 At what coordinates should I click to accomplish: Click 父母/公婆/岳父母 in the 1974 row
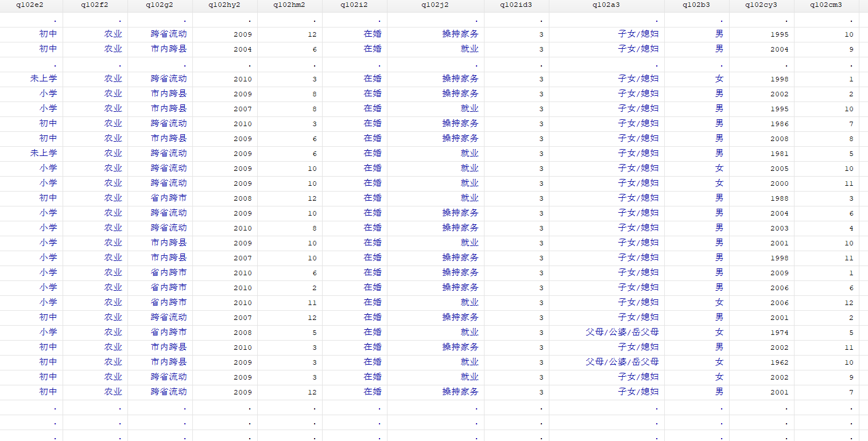(x=622, y=332)
